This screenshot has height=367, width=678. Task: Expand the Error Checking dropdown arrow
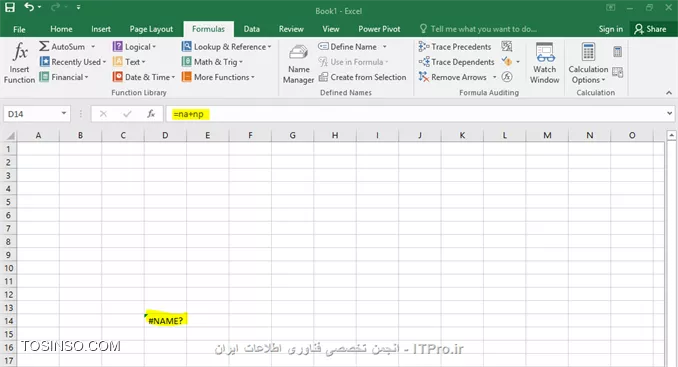coord(518,62)
